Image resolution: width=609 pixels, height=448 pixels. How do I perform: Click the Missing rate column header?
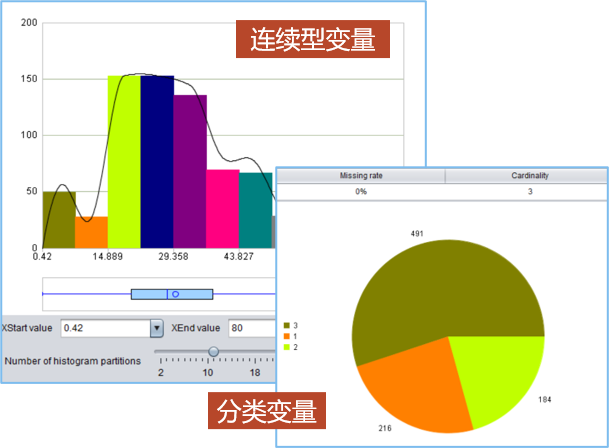point(361,176)
